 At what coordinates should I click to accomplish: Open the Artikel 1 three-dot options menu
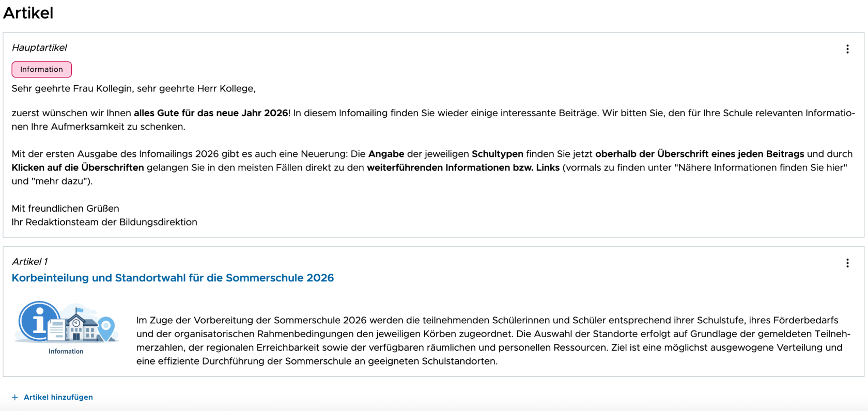click(847, 263)
